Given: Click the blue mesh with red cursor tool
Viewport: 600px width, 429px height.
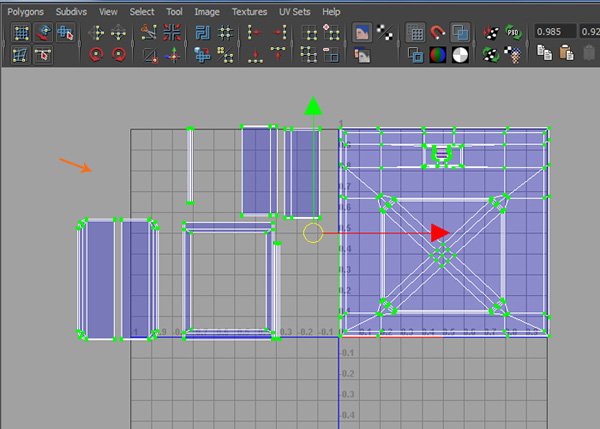Looking at the screenshot, I should [66, 33].
